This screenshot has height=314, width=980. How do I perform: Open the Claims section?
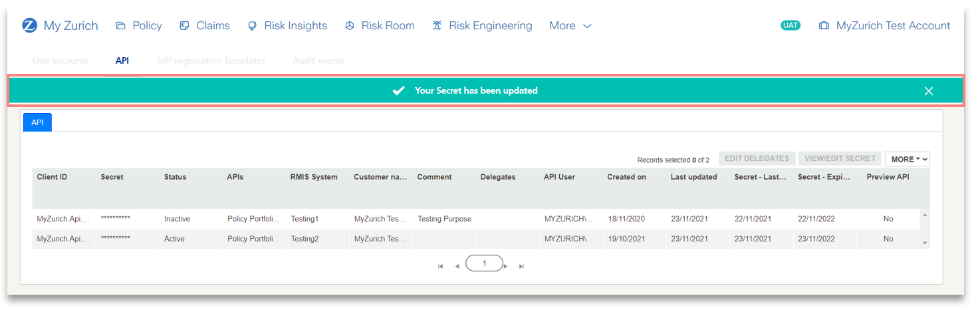point(205,26)
